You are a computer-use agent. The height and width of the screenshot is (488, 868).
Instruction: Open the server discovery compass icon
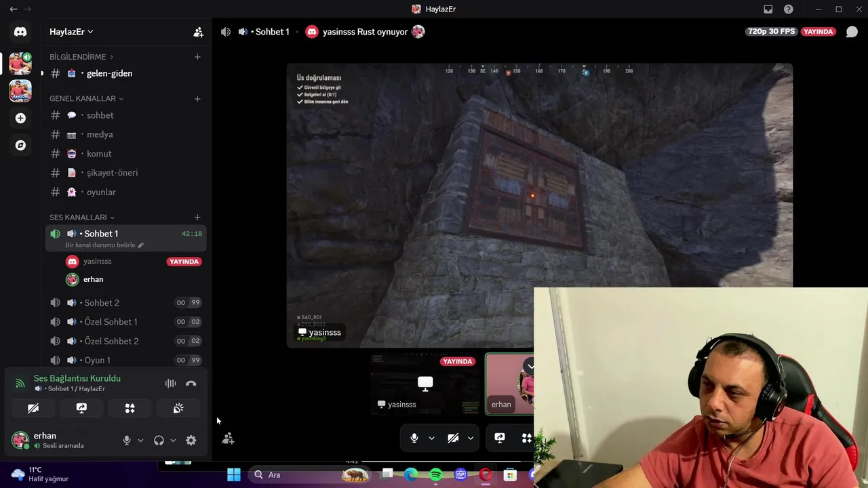pos(20,145)
